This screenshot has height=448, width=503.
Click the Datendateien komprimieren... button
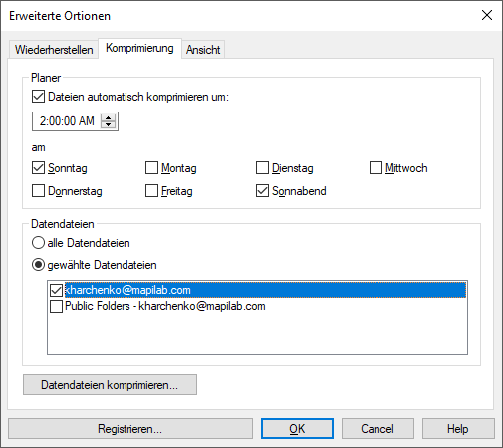tap(110, 385)
